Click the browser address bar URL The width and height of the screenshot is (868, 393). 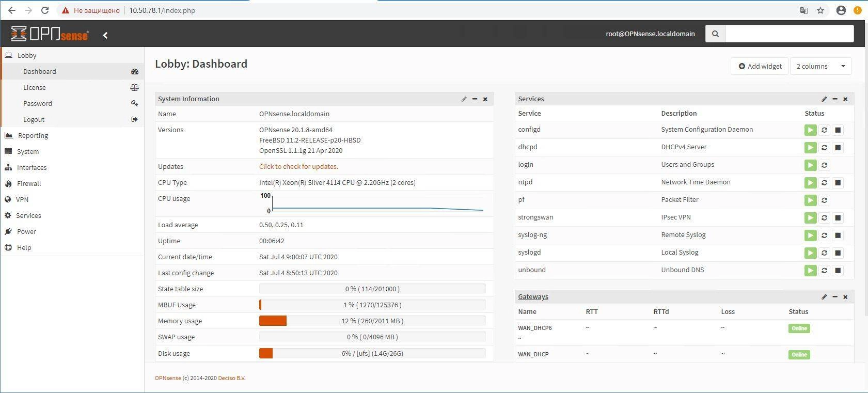pyautogui.click(x=162, y=10)
